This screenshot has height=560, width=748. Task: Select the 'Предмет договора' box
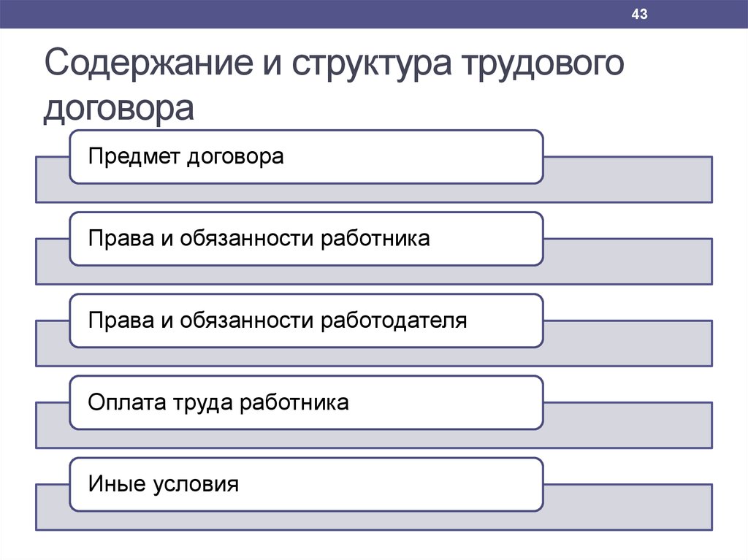point(306,157)
